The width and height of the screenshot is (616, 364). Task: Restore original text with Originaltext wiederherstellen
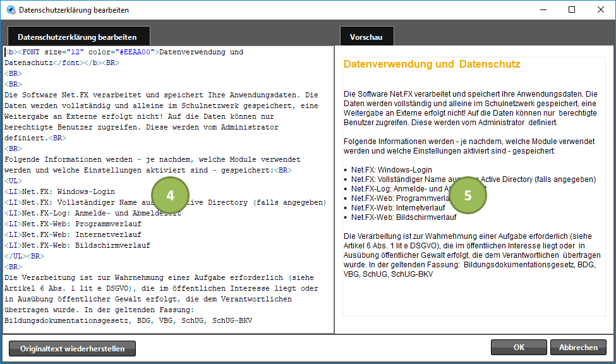click(72, 349)
